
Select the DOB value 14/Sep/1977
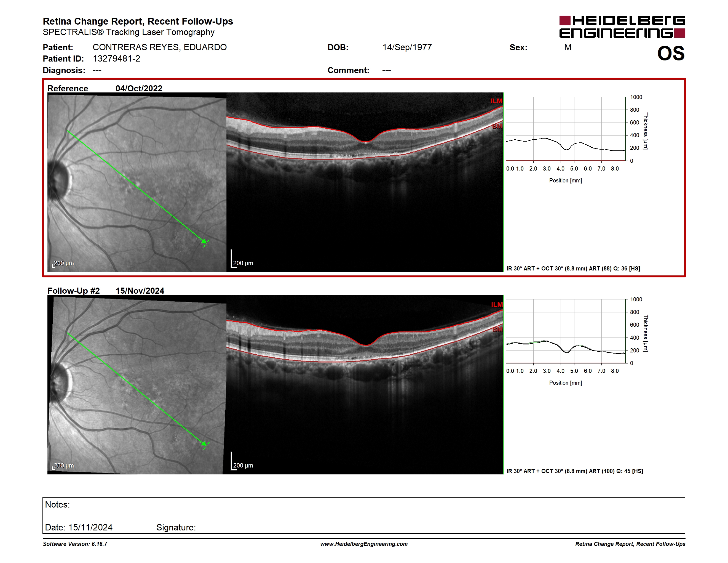407,47
